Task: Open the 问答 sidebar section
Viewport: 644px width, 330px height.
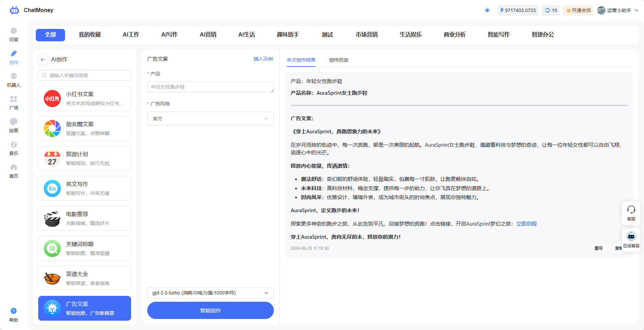Action: 14,35
